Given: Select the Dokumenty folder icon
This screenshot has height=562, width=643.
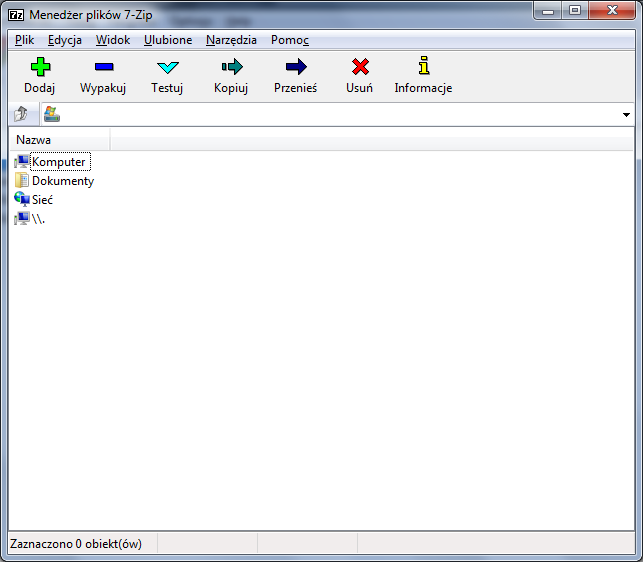Looking at the screenshot, I should (22, 180).
